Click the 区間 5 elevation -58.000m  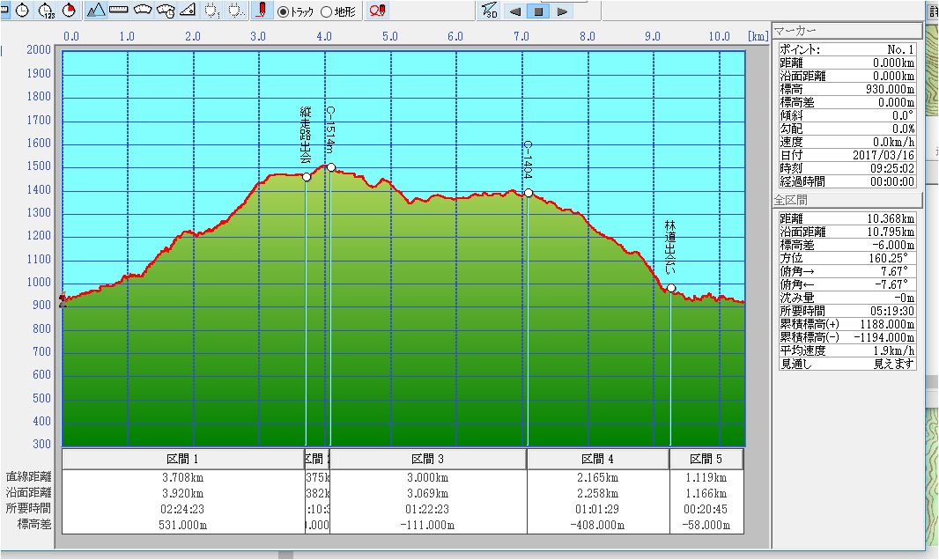706,526
